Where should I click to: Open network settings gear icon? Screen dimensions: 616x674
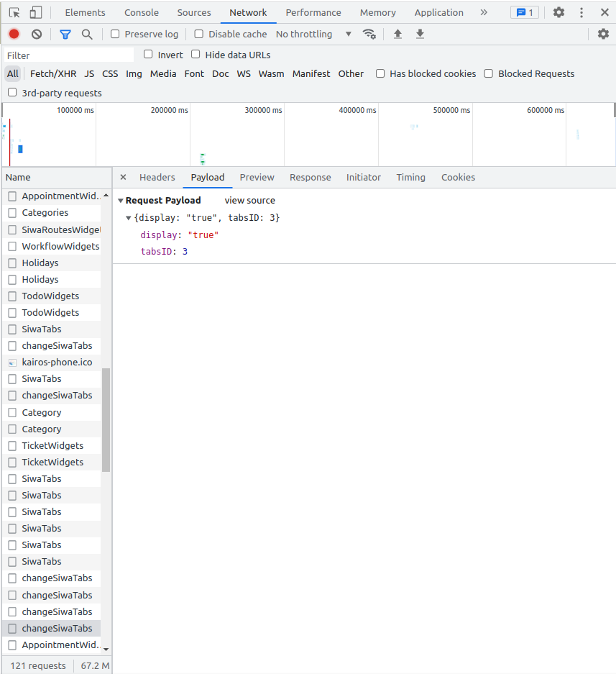tap(603, 34)
